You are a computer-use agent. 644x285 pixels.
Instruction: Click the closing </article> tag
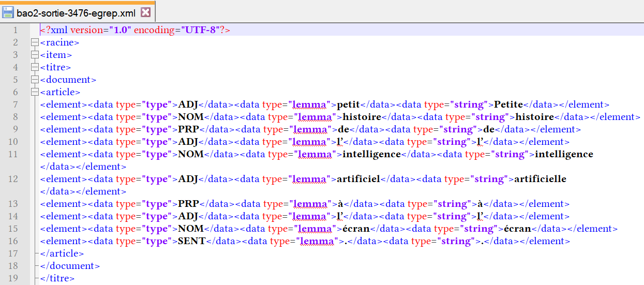pyautogui.click(x=62, y=253)
